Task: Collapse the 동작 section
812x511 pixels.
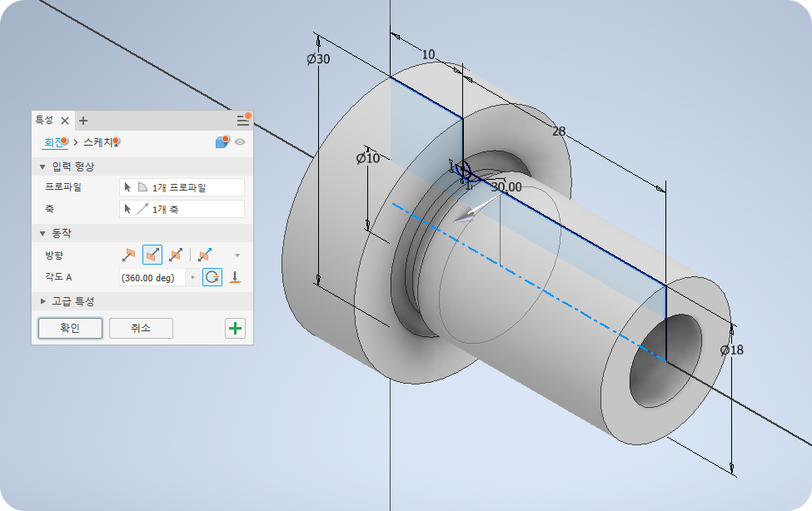Action: (42, 234)
